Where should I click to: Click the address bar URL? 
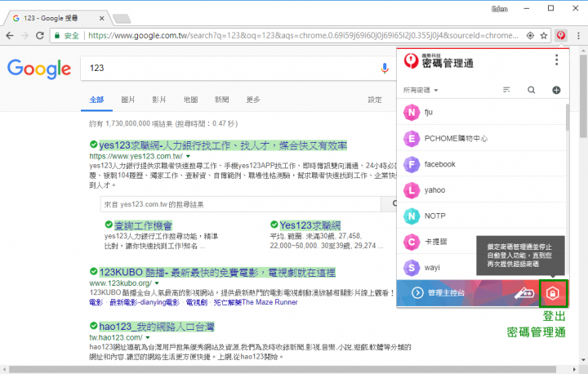point(303,36)
